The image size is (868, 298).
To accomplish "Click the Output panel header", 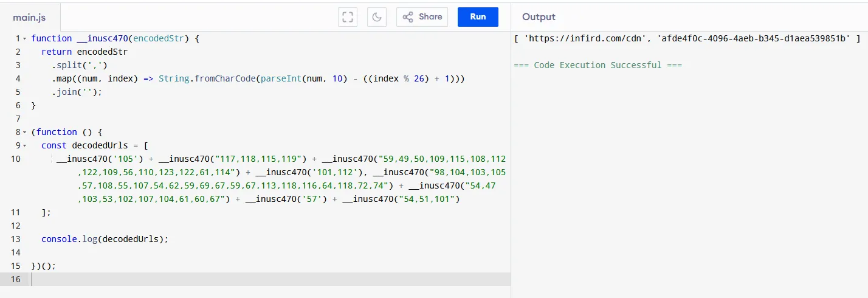I will (539, 17).
